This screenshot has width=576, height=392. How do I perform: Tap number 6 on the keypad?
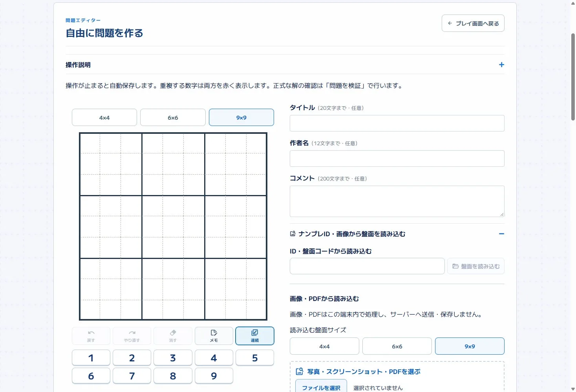[x=91, y=376]
